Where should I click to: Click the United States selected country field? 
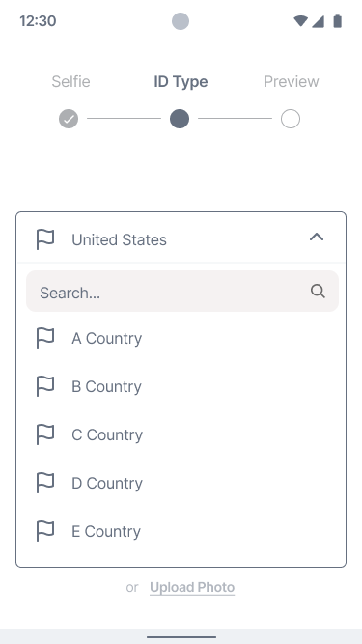(181, 238)
